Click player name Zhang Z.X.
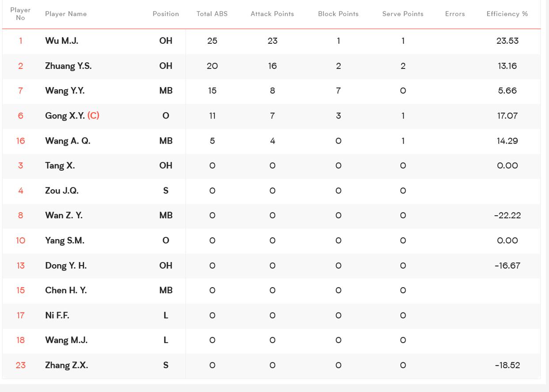The image size is (549, 392). 66,365
